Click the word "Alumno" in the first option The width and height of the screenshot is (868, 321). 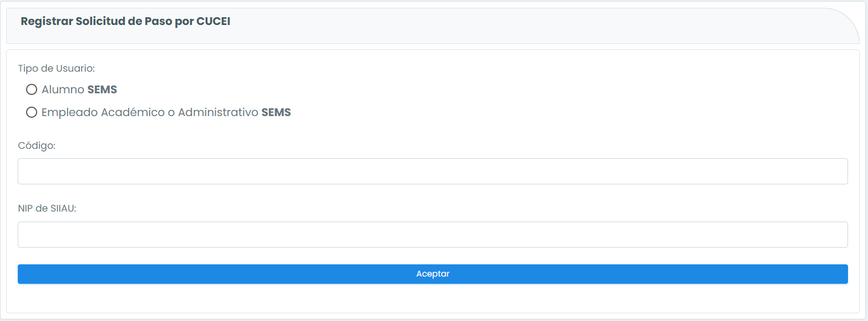[x=63, y=89]
